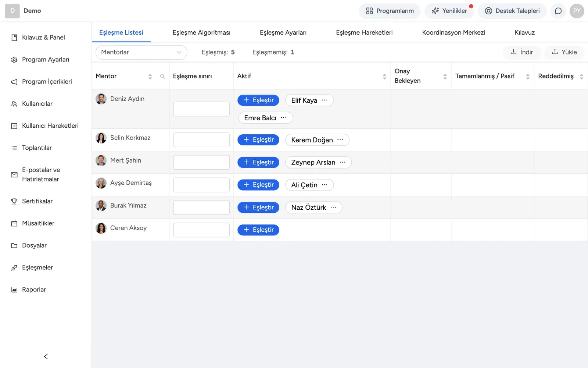Open options dots for Ali Çetin

coord(325,185)
